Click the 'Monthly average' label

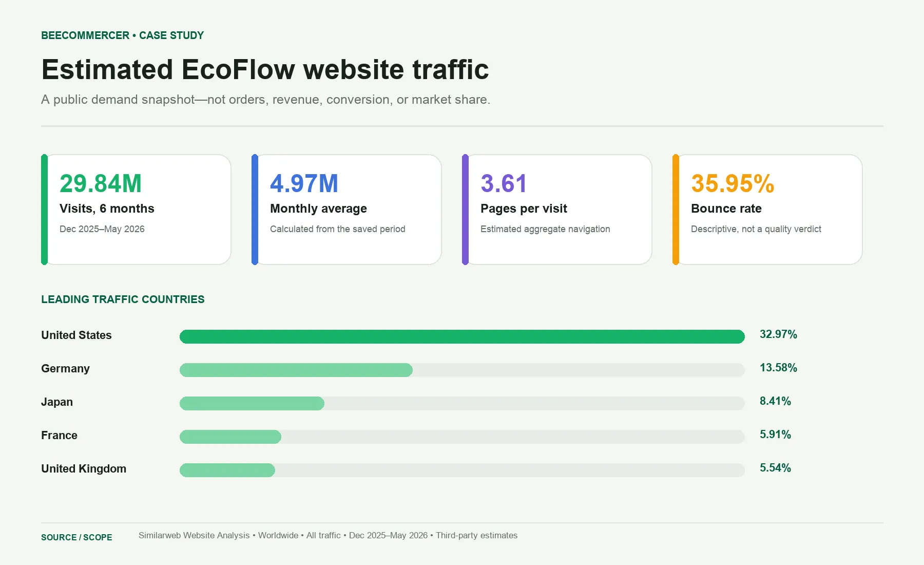pos(318,209)
